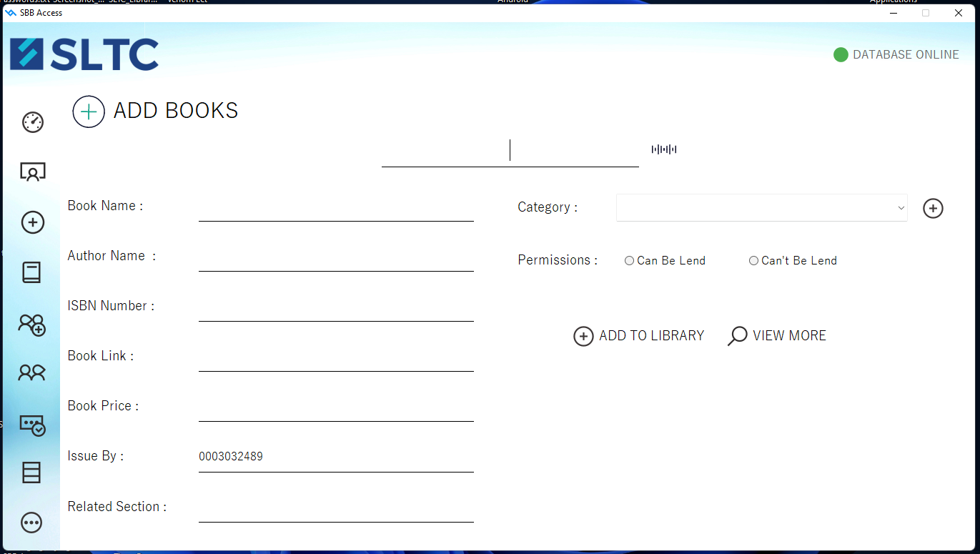Focus the Author Name field
980x554 pixels.
coord(336,258)
